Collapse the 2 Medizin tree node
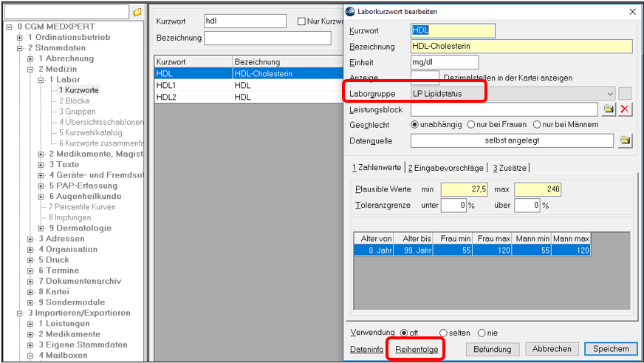 pyautogui.click(x=30, y=69)
